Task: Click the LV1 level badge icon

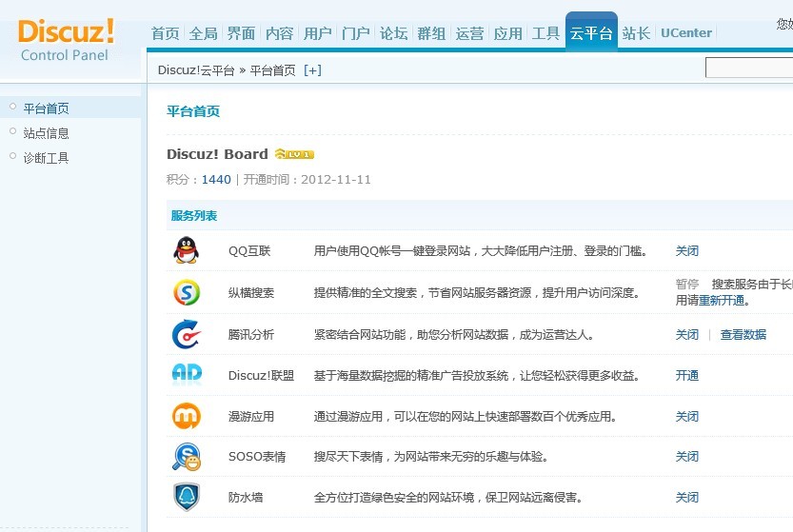Action: pos(294,154)
